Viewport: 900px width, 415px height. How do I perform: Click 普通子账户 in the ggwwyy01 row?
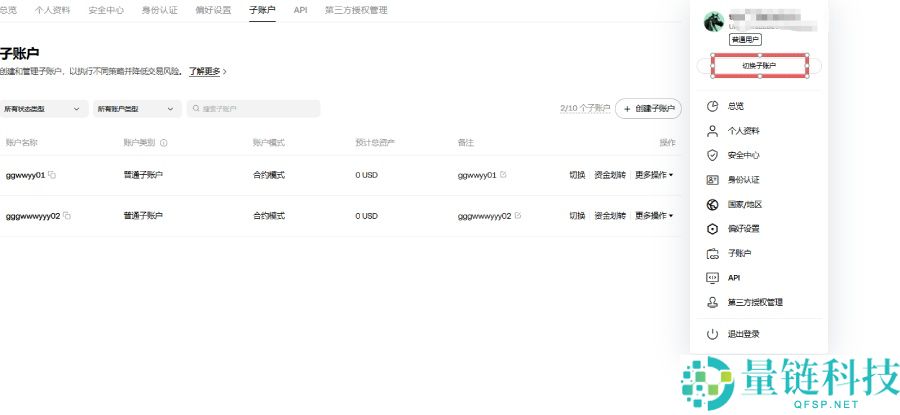point(143,175)
